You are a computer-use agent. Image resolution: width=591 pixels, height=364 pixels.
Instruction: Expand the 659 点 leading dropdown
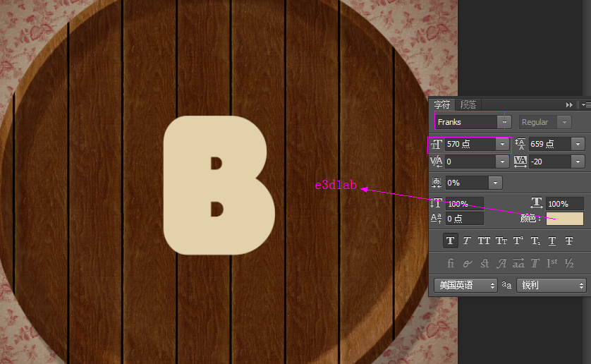point(578,144)
